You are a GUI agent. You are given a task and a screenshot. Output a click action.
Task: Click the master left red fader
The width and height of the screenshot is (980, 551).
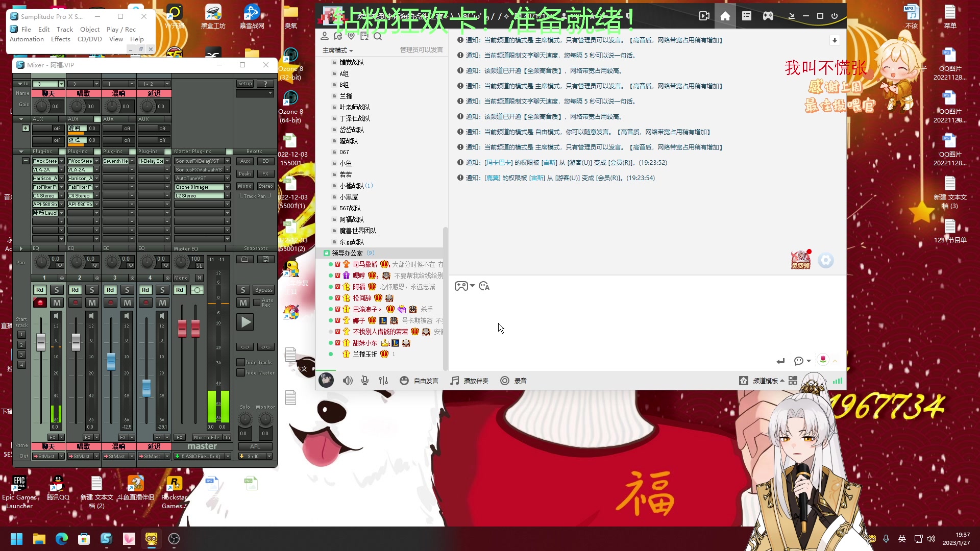pyautogui.click(x=182, y=328)
